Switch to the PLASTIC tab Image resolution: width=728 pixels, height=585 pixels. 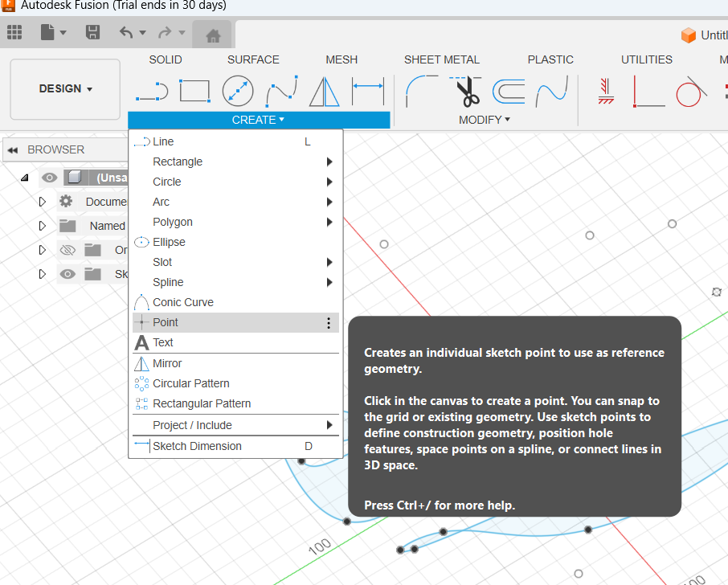pyautogui.click(x=550, y=60)
